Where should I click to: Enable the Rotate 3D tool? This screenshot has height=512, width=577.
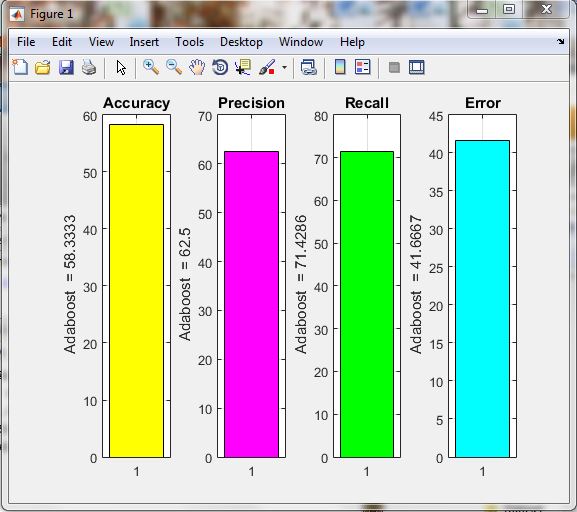click(x=220, y=67)
